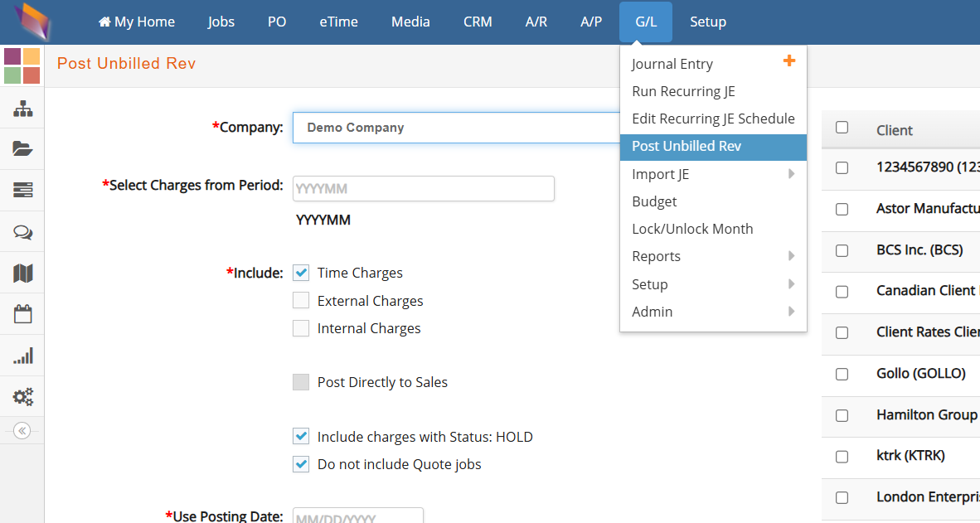980x523 pixels.
Task: Select Edit Recurring JE Schedule
Action: pos(713,119)
